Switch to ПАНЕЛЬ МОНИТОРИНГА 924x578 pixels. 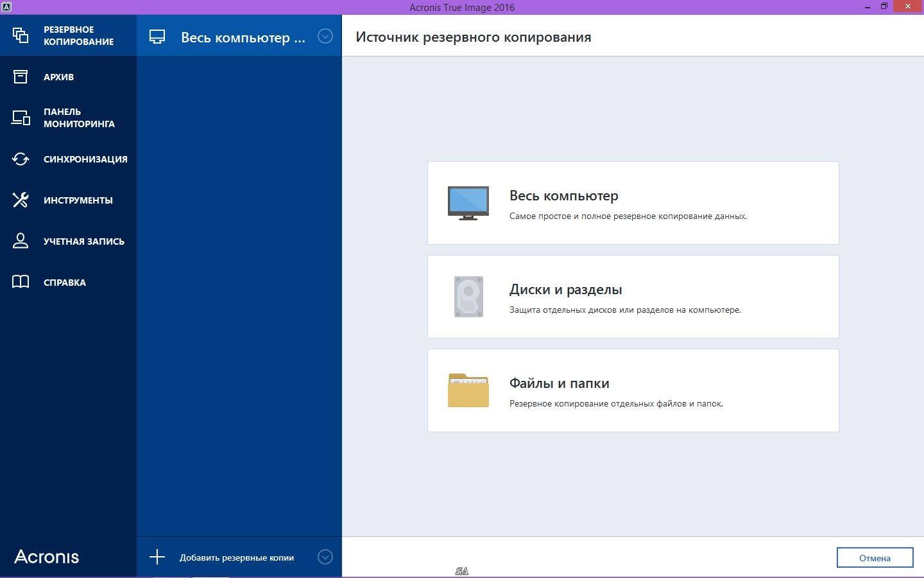(68, 118)
